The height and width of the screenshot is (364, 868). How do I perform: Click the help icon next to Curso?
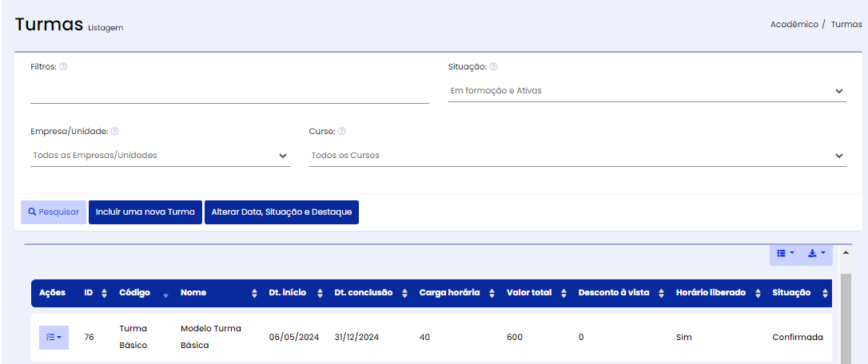pyautogui.click(x=341, y=132)
